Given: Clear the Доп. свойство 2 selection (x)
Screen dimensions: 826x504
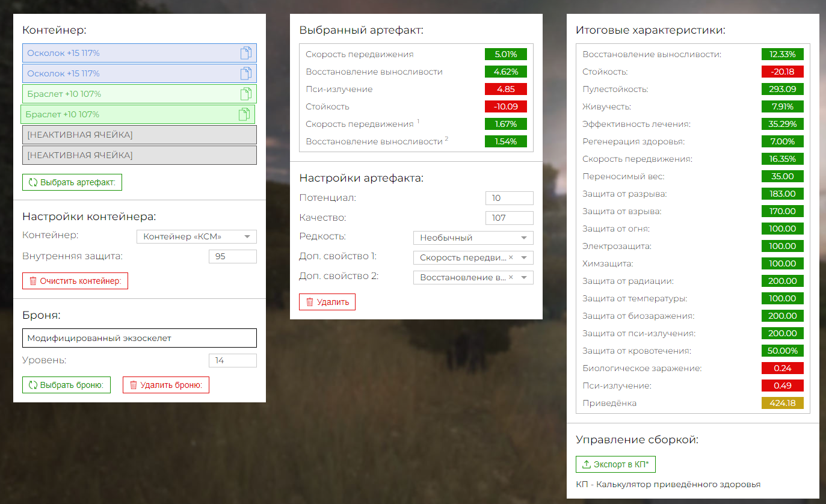Looking at the screenshot, I should pyautogui.click(x=511, y=277).
